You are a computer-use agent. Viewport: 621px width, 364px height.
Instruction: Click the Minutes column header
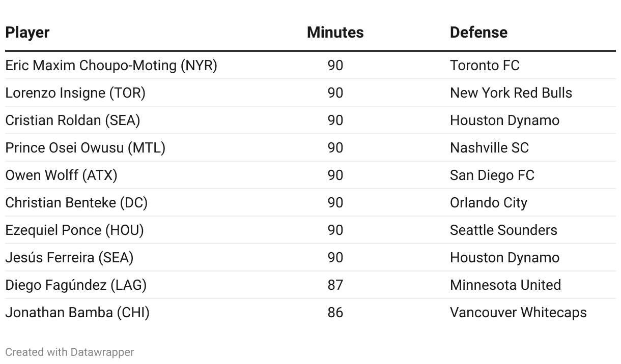pyautogui.click(x=335, y=33)
